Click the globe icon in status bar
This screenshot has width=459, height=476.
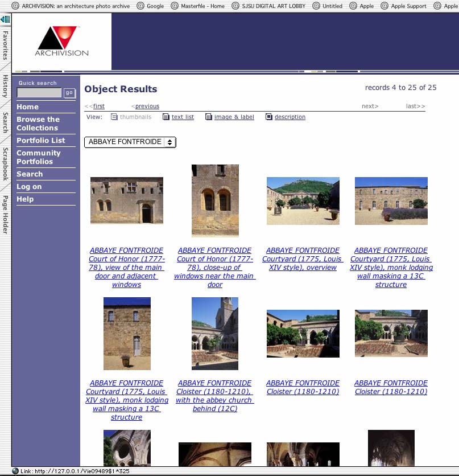point(15,471)
